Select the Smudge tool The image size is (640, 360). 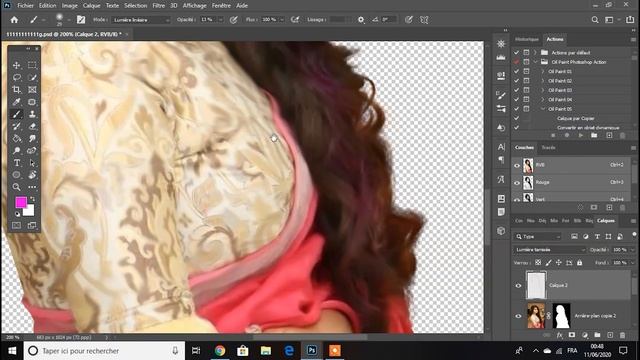[x=32, y=138]
